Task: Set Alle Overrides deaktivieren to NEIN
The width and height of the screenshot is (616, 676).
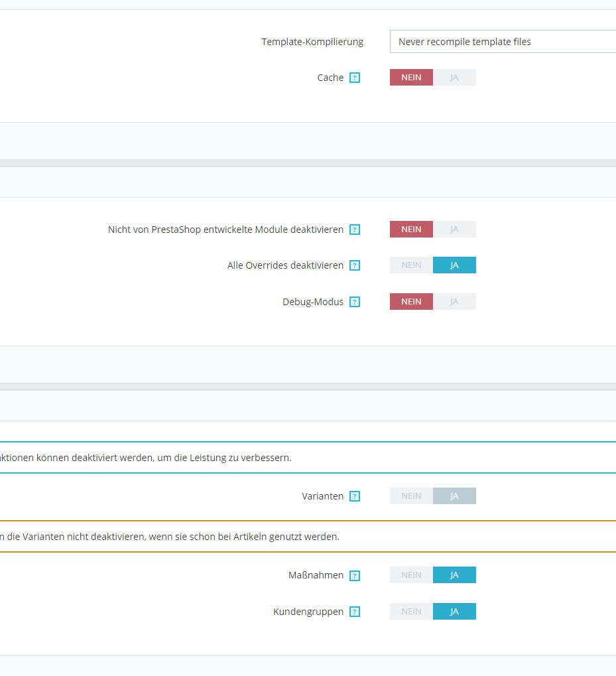Action: point(411,265)
